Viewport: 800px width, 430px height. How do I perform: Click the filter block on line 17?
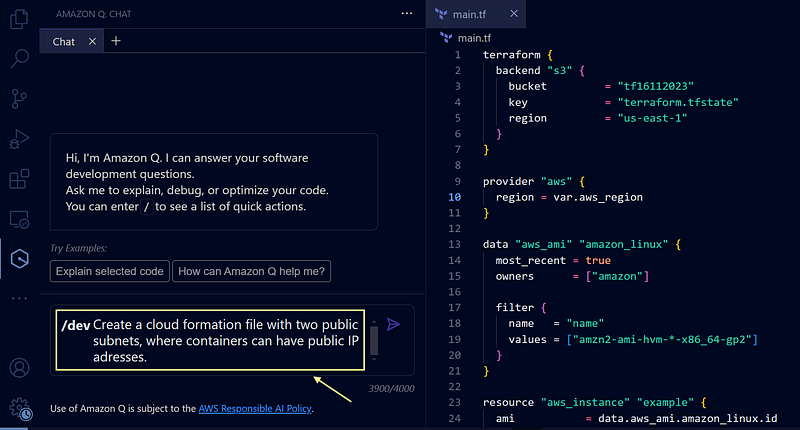pos(521,308)
